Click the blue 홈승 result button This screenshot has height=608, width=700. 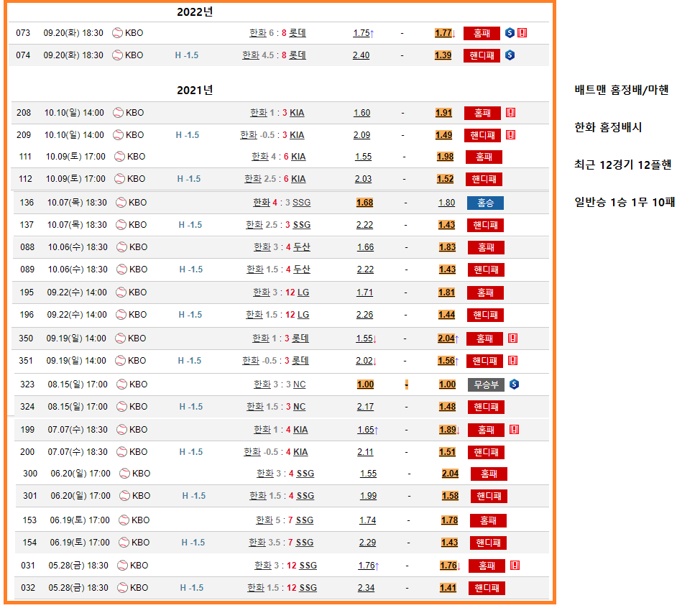click(x=485, y=203)
